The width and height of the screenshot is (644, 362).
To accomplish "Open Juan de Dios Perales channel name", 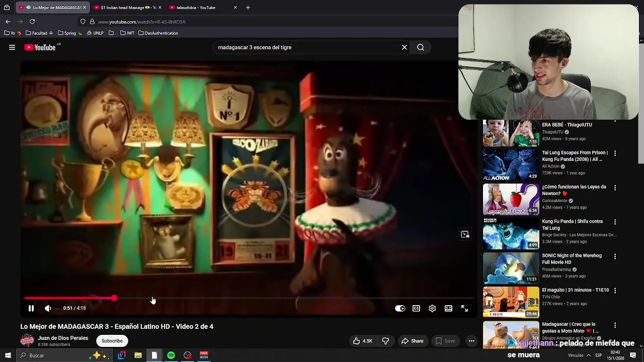I will (x=63, y=338).
